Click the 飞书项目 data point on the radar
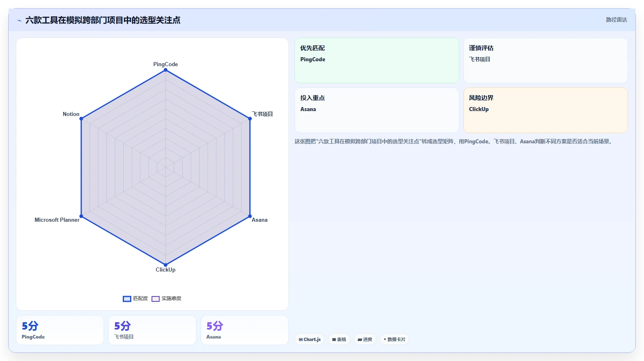This screenshot has width=644, height=361. pos(250,118)
